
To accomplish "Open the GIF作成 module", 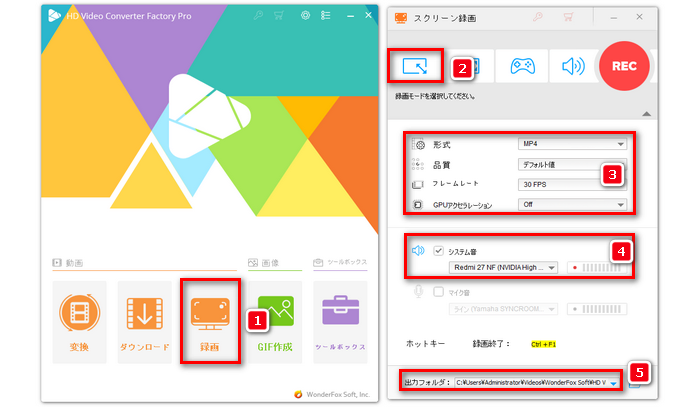I will pos(275,322).
